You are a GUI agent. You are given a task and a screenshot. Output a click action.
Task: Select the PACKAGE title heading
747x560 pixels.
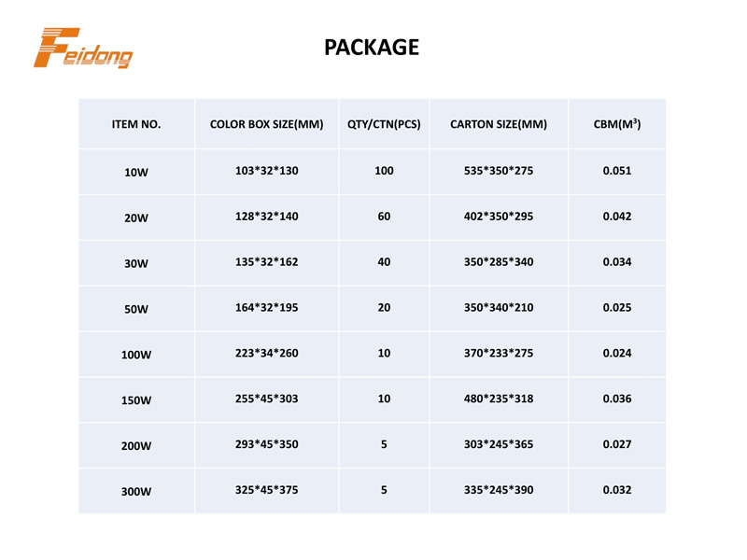372,48
